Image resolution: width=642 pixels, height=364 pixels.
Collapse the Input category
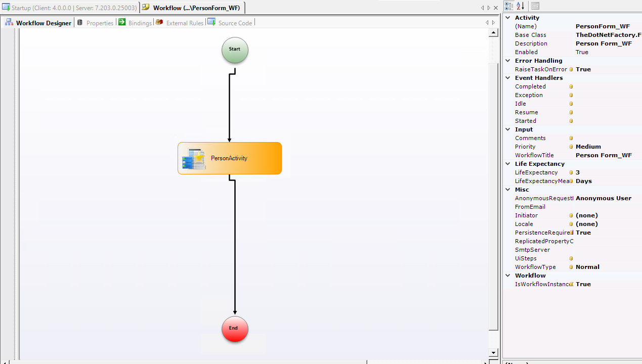(x=508, y=129)
